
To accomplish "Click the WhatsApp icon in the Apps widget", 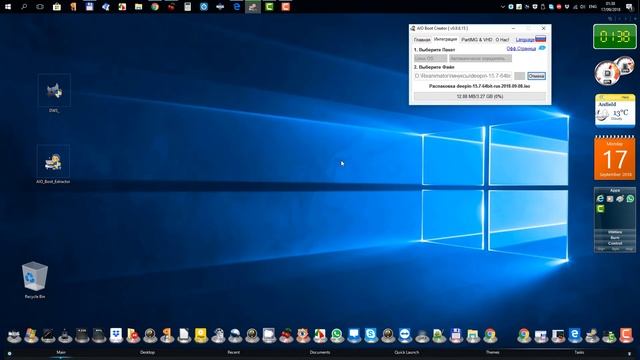I will click(x=630, y=199).
